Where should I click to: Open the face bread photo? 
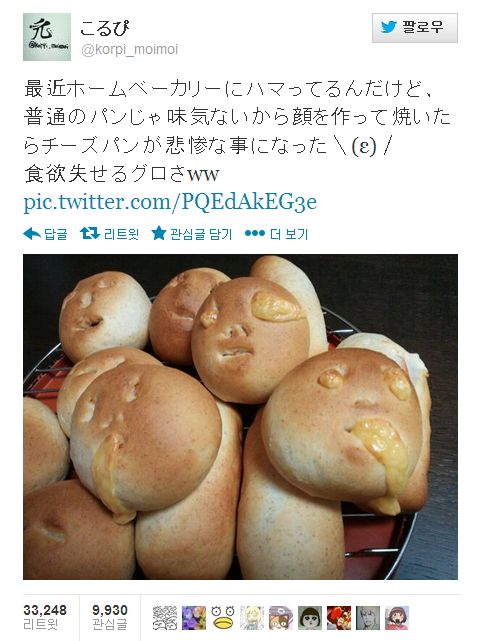click(240, 417)
